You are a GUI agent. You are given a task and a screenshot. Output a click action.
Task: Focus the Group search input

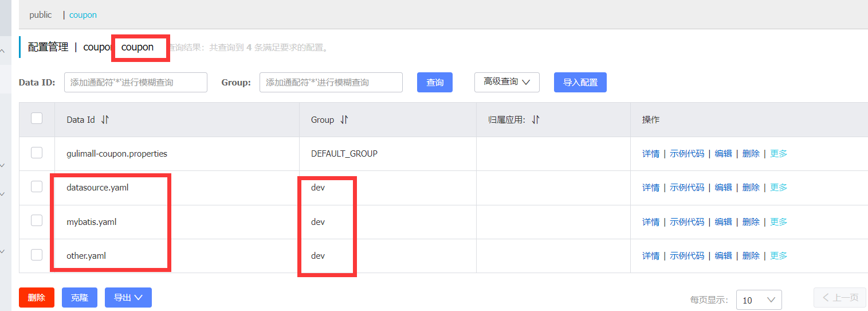pyautogui.click(x=331, y=82)
